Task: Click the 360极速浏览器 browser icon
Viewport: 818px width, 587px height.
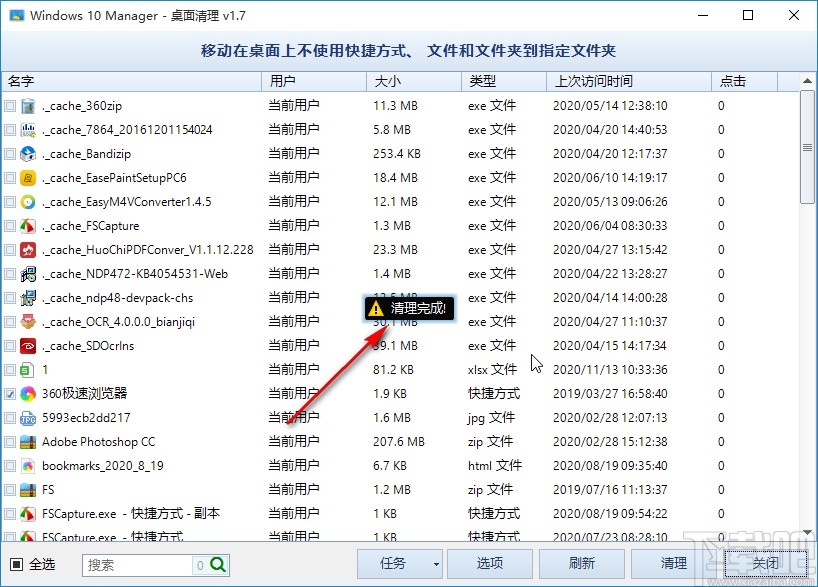Action: click(26, 393)
